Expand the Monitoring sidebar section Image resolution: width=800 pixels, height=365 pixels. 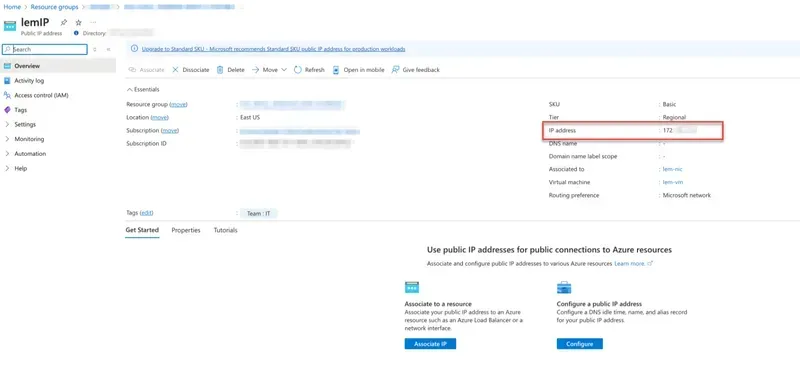[x=7, y=139]
